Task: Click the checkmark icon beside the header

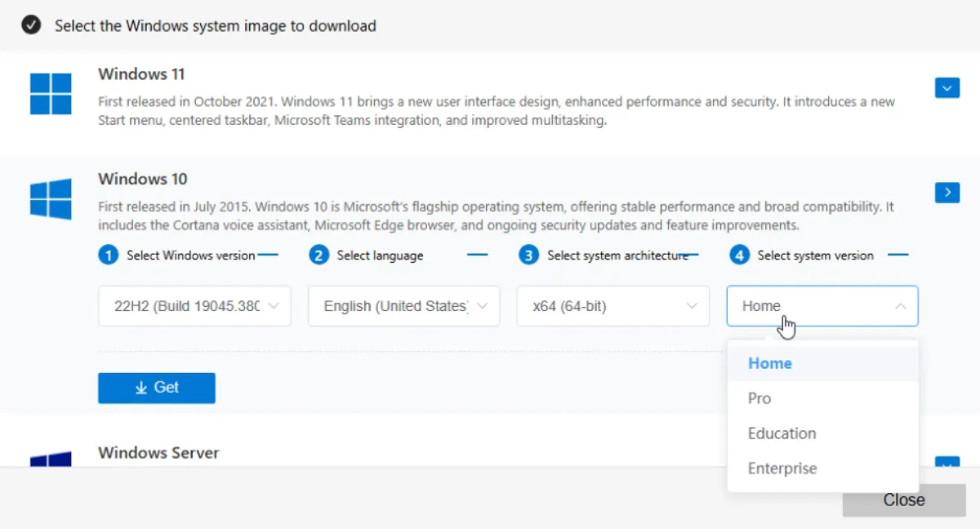Action: (x=31, y=25)
